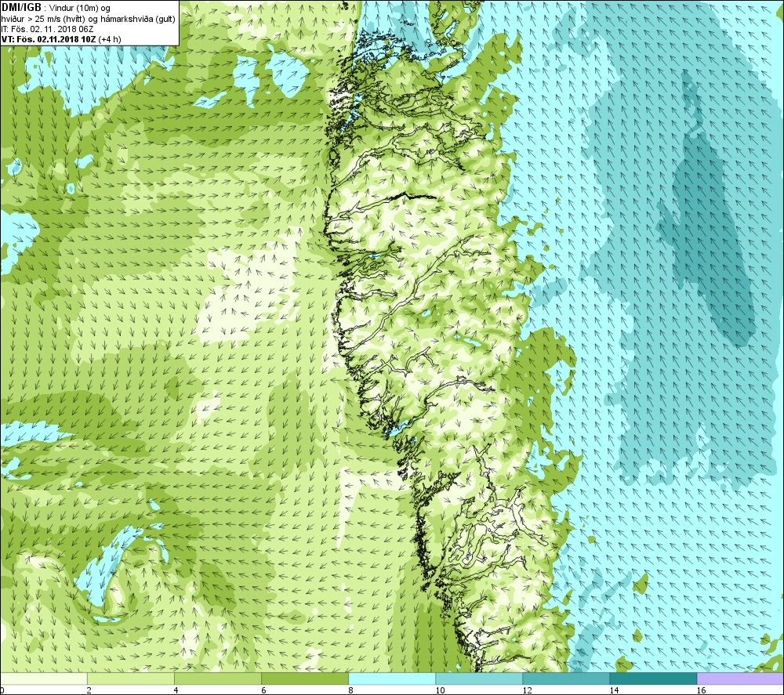Click the "14" scale label
Viewport: 784px width, 695px height.
614,690
